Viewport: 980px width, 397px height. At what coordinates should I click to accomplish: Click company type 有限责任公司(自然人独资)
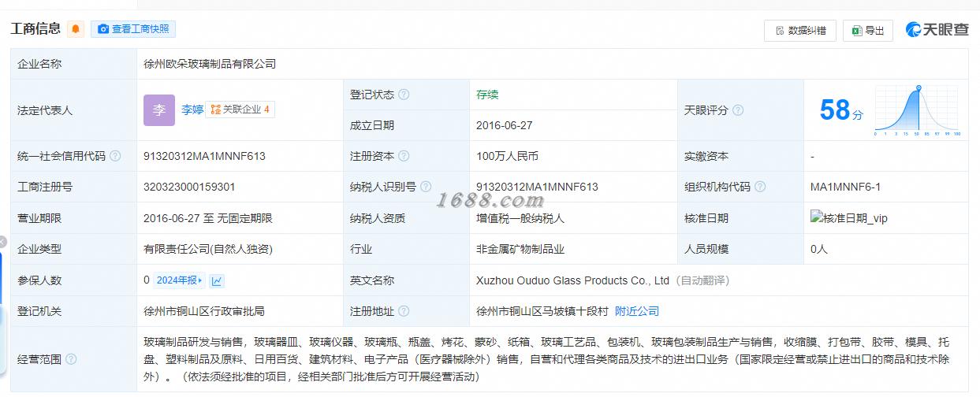tap(208, 249)
